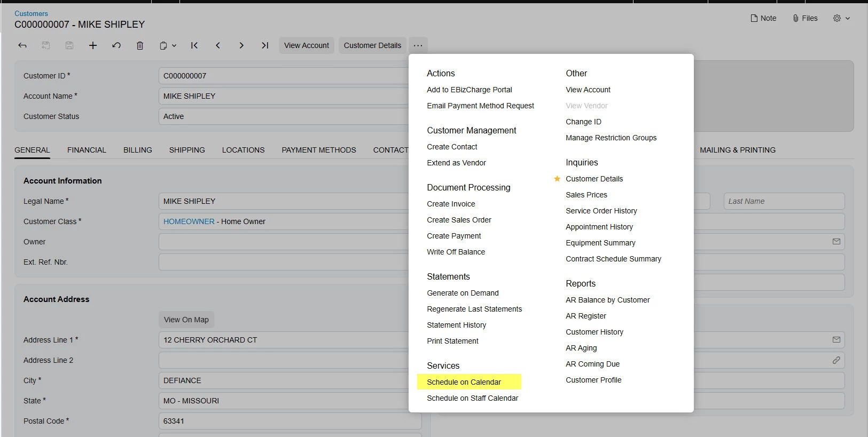Jump to the last record
This screenshot has width=868, height=437.
pyautogui.click(x=265, y=45)
